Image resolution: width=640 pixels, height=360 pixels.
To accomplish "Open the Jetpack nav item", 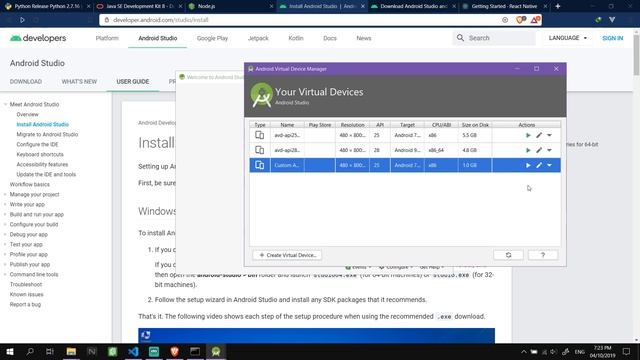I will pyautogui.click(x=258, y=38).
